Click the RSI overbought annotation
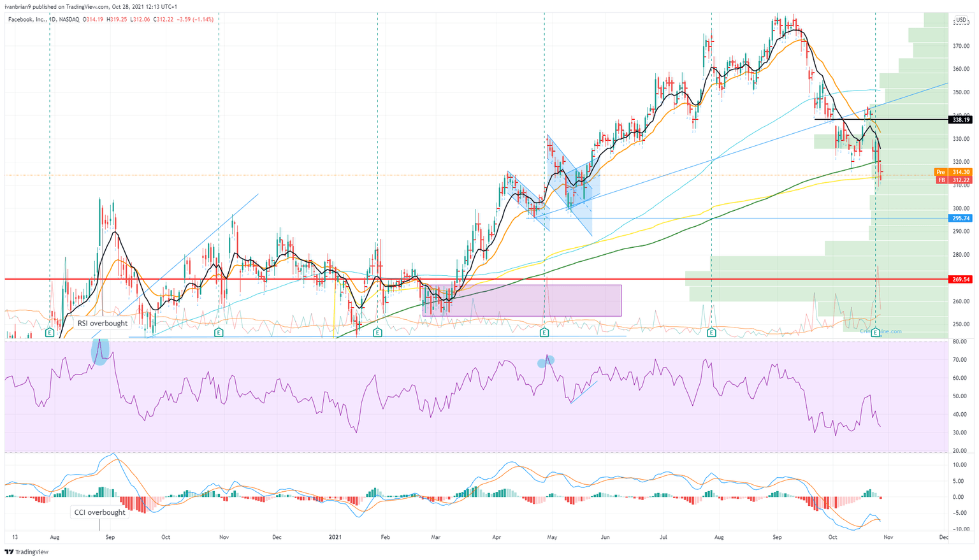The width and height of the screenshot is (979, 560). pyautogui.click(x=103, y=323)
